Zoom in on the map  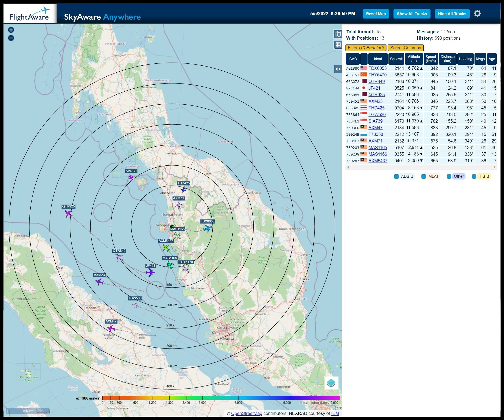11,30
